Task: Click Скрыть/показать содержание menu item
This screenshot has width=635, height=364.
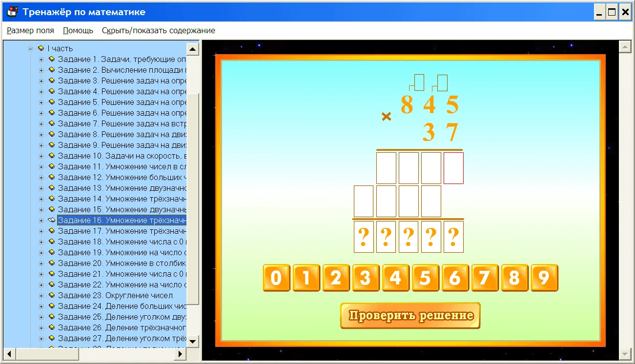Action: point(159,30)
